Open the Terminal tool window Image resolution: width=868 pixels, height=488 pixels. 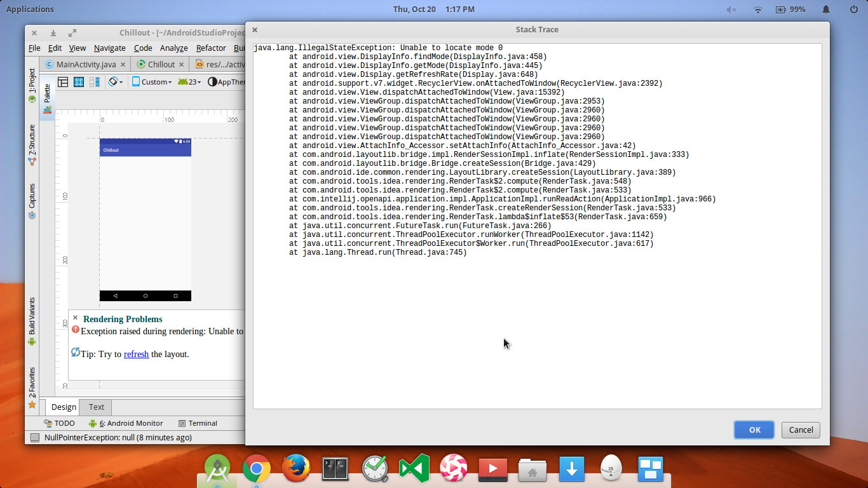pos(198,423)
